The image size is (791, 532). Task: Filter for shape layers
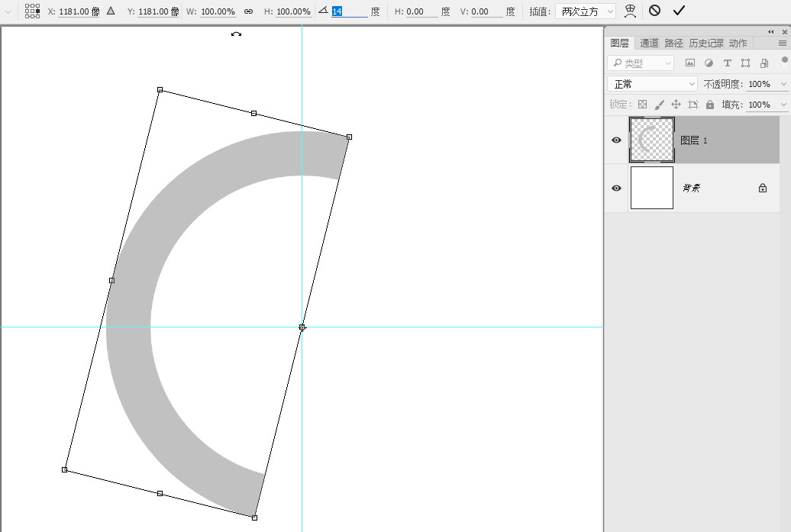(745, 63)
